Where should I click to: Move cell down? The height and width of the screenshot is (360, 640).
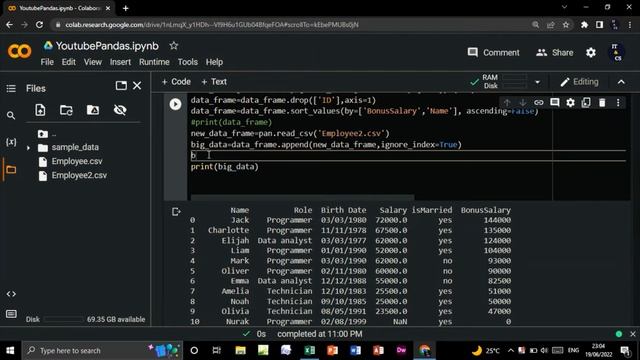[522, 102]
